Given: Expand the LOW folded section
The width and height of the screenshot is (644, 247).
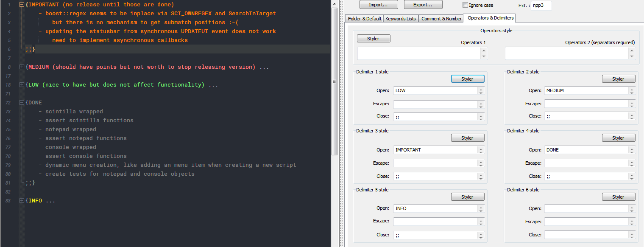Looking at the screenshot, I should 22,85.
